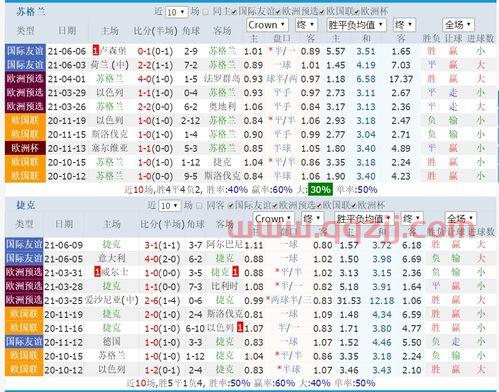
Task: Click 胜率:50% summary in 捷克 table
Action: (x=229, y=383)
